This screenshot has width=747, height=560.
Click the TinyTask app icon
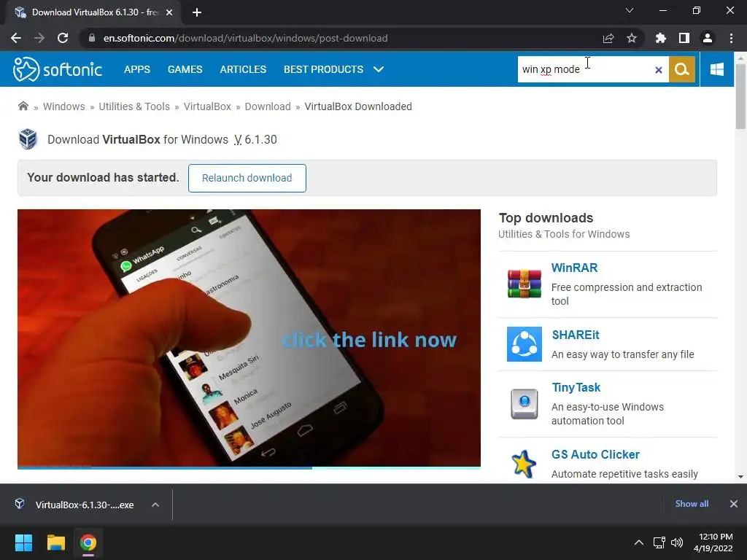pyautogui.click(x=524, y=404)
